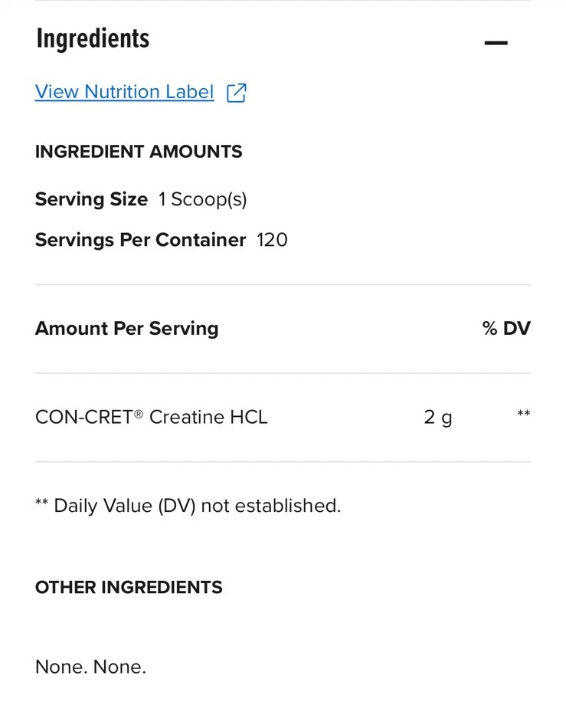Select the Daily Value not established footnote
The image size is (566, 728).
[197, 506]
